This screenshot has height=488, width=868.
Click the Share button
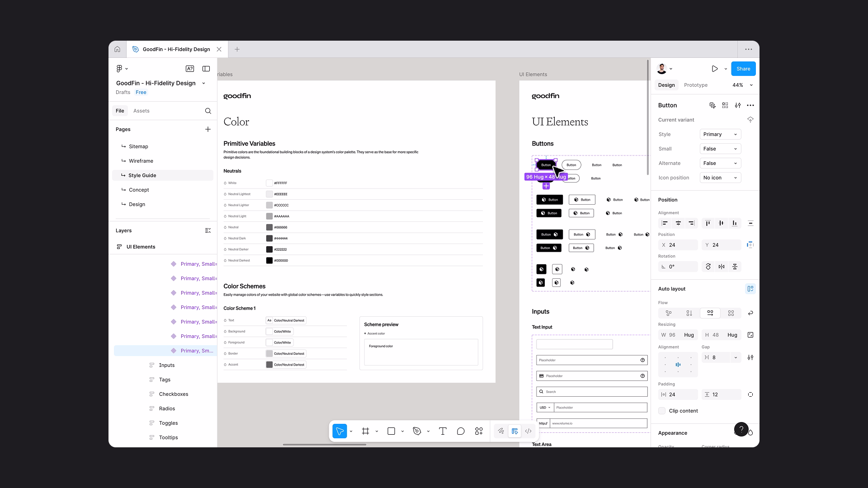pos(743,69)
